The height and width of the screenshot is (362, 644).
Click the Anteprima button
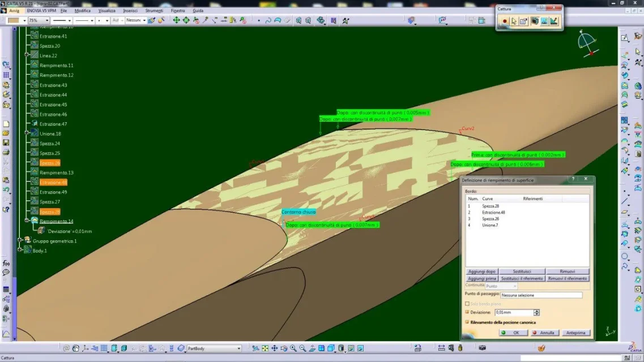click(x=576, y=333)
